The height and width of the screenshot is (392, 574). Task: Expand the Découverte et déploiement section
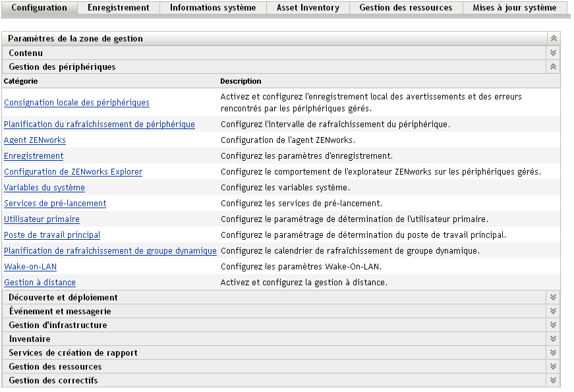553,297
